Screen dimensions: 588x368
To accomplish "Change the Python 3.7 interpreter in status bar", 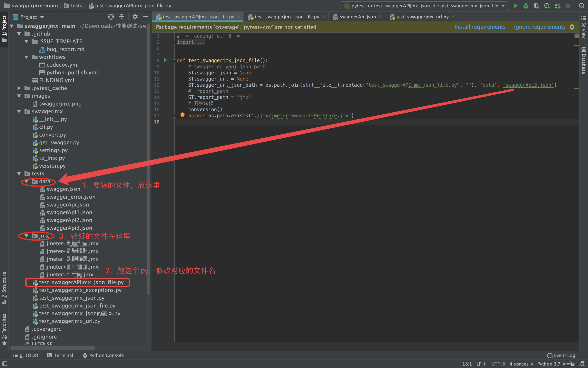I will 551,364.
